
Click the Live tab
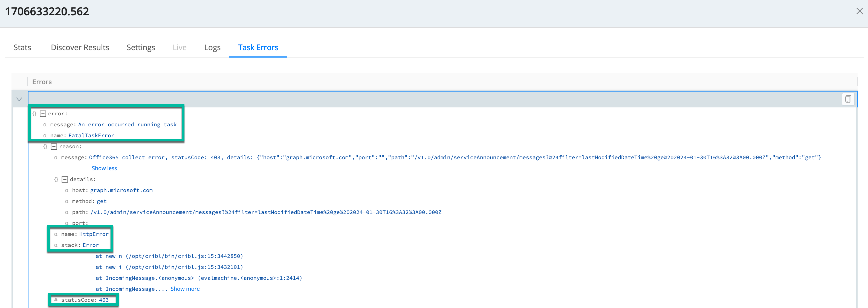pos(179,48)
